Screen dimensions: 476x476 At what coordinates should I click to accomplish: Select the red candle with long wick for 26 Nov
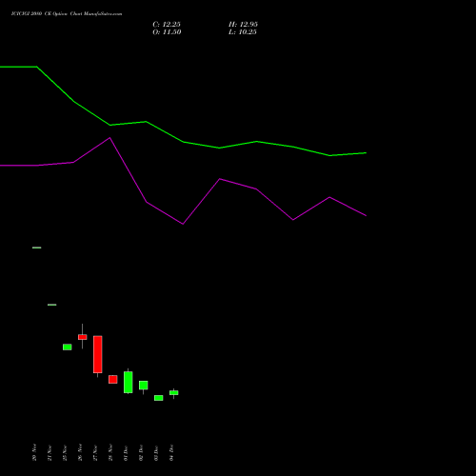pos(83,337)
